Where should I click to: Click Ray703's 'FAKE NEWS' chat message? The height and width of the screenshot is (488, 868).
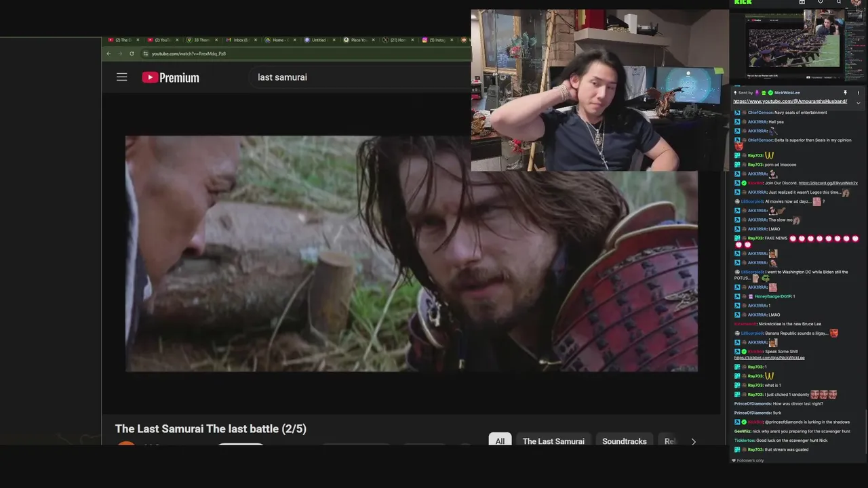(778, 239)
